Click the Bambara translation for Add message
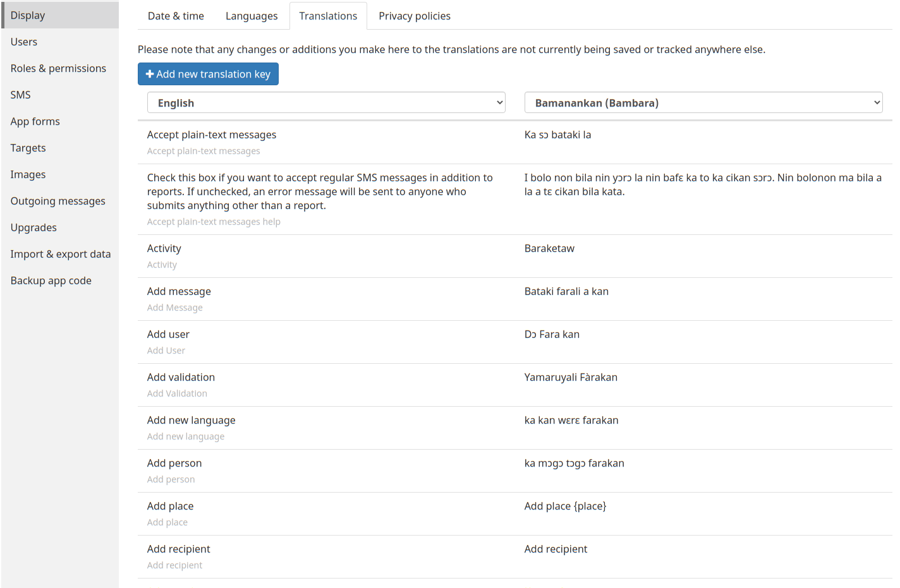Viewport: 900px width, 588px height. pyautogui.click(x=566, y=291)
